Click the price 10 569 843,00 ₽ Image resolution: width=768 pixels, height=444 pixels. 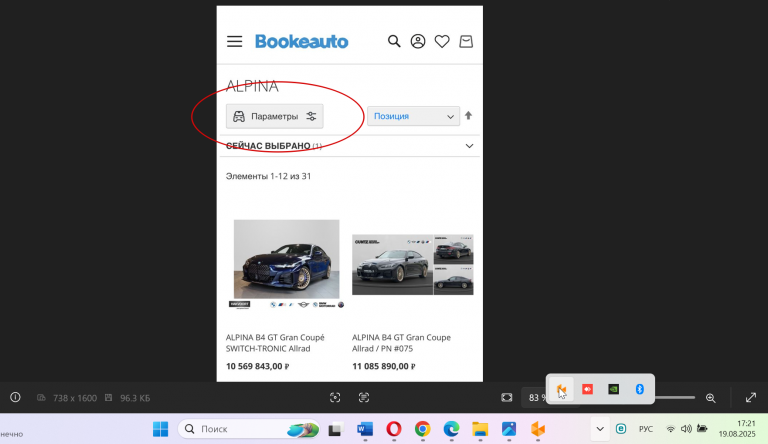tap(258, 366)
